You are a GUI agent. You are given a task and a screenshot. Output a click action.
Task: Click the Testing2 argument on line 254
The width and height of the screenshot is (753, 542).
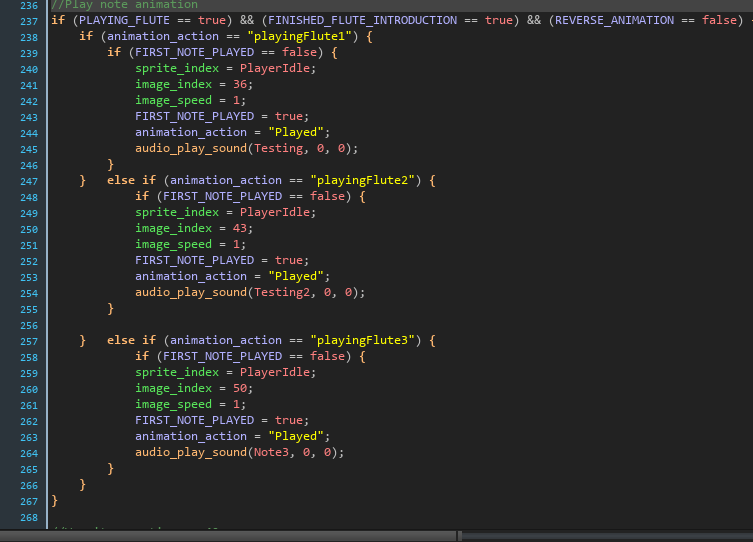click(x=282, y=292)
